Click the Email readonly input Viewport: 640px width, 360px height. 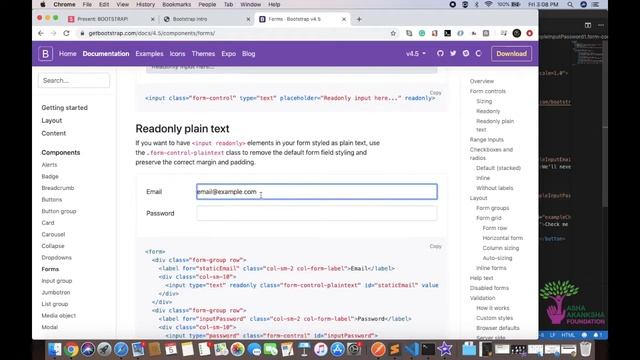tap(317, 191)
